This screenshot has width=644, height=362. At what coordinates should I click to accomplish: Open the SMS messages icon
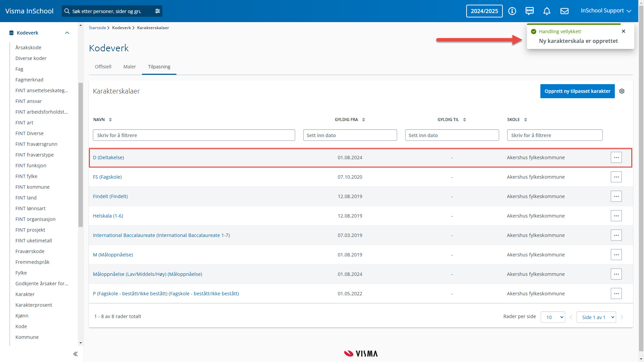click(x=529, y=11)
